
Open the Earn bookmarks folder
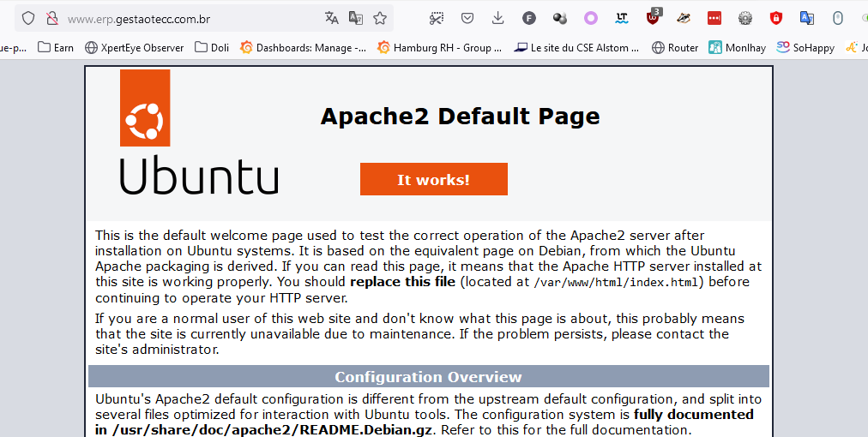click(56, 48)
